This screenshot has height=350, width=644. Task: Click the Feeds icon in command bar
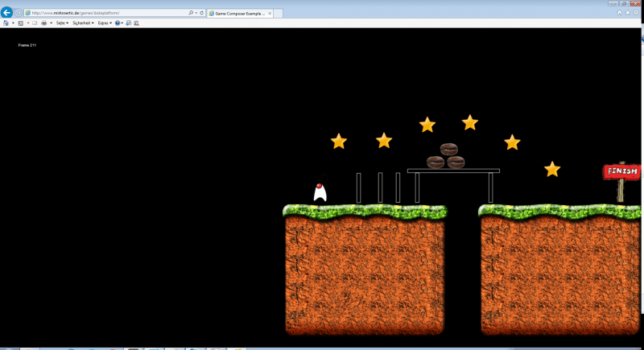point(21,23)
